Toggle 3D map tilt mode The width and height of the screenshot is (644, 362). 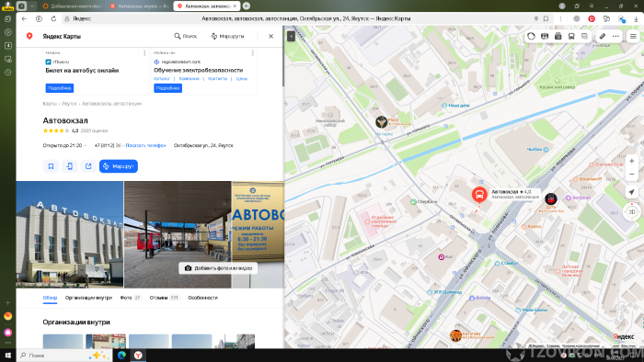[632, 211]
